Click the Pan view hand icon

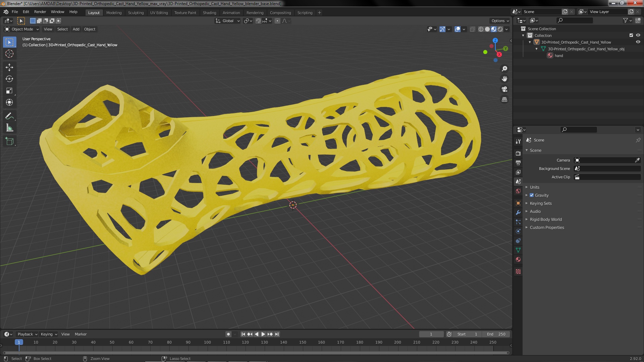[x=504, y=79]
